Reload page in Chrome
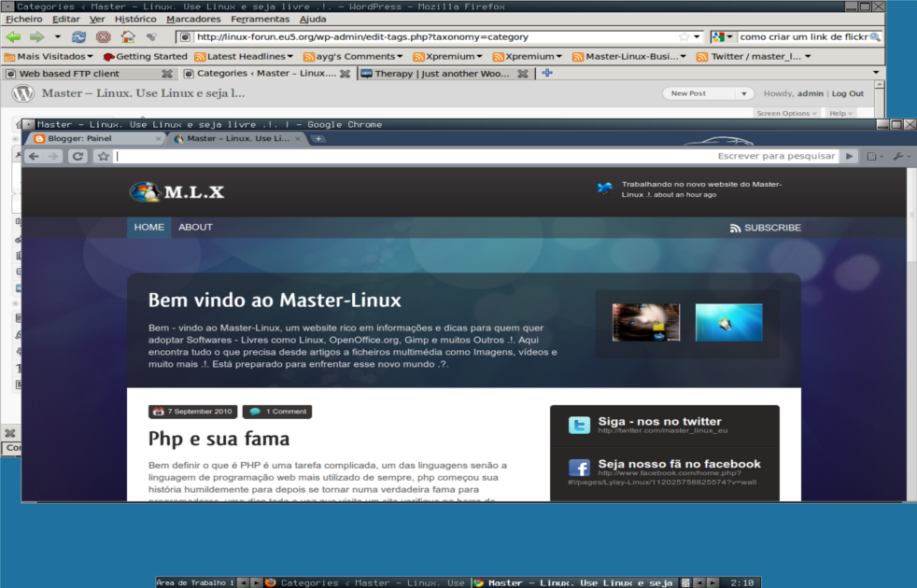 coord(78,156)
